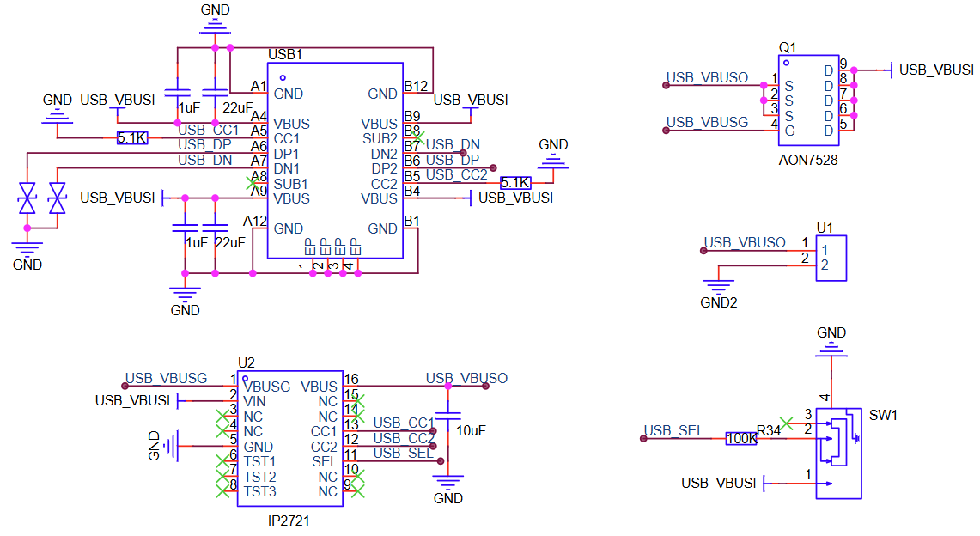Screen dimensions: 980x536
Task: Click the 10uF capacitor near U2
Action: pos(445,419)
